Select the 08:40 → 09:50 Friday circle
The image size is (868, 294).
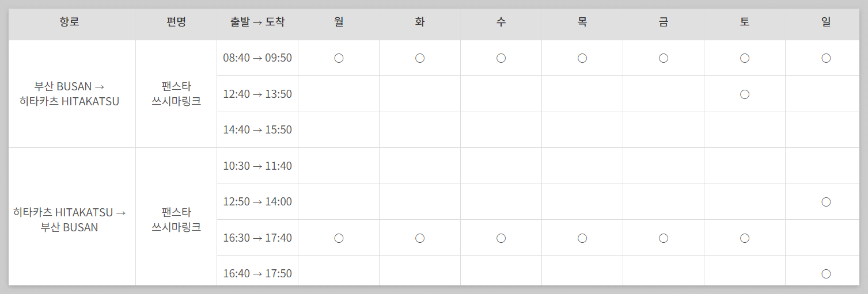[664, 58]
